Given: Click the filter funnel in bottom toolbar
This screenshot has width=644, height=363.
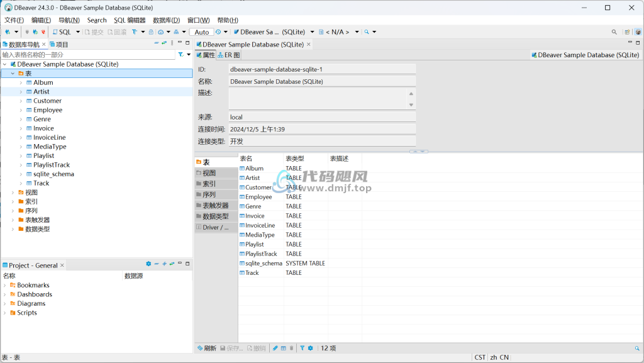Looking at the screenshot, I should click(x=303, y=349).
